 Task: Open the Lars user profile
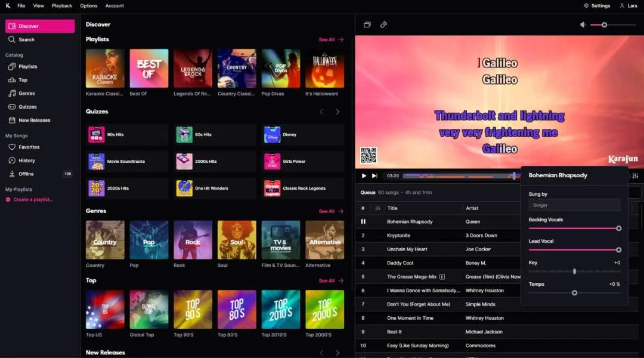click(x=628, y=6)
